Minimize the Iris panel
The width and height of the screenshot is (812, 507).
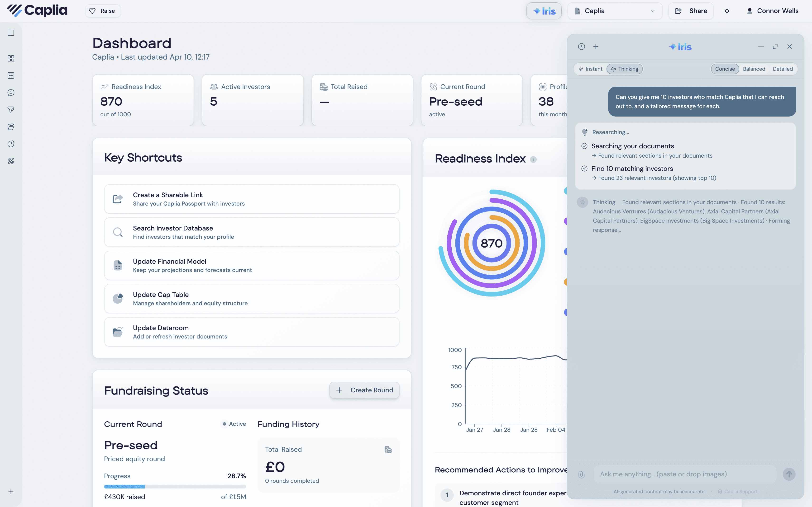tap(761, 47)
